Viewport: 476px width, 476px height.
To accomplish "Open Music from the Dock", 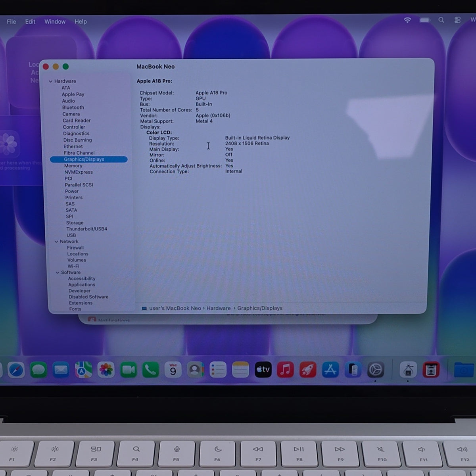I will [x=285, y=370].
